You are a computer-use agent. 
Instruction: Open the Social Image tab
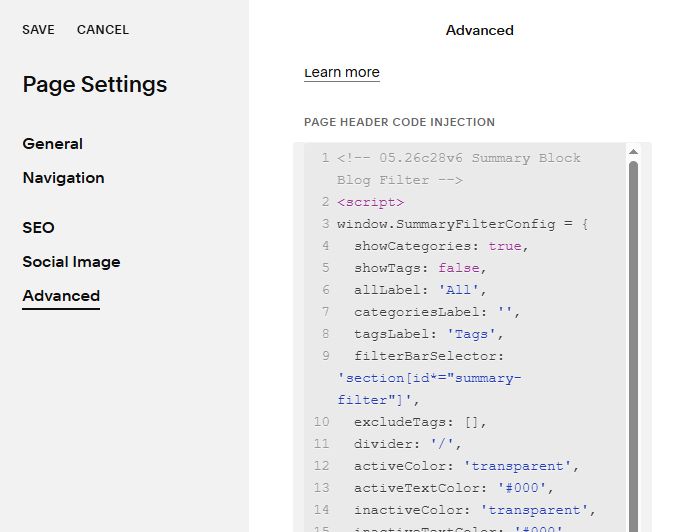pos(71,262)
